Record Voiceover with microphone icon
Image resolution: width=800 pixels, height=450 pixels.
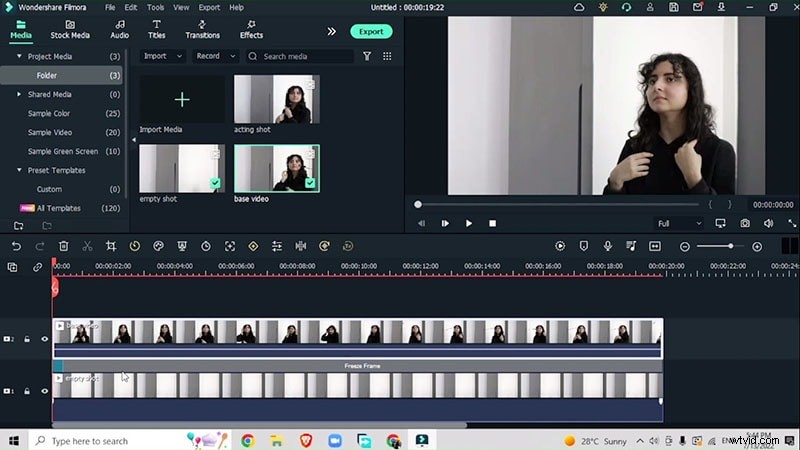607,246
